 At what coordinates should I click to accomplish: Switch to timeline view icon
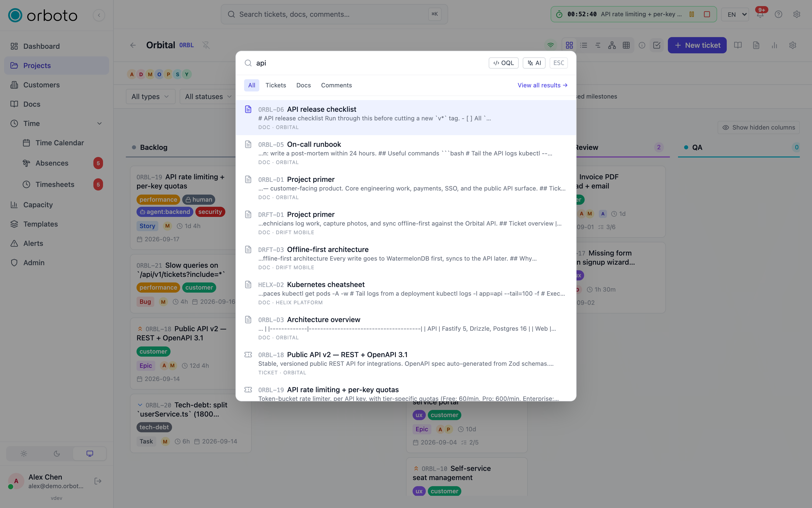pyautogui.click(x=598, y=45)
